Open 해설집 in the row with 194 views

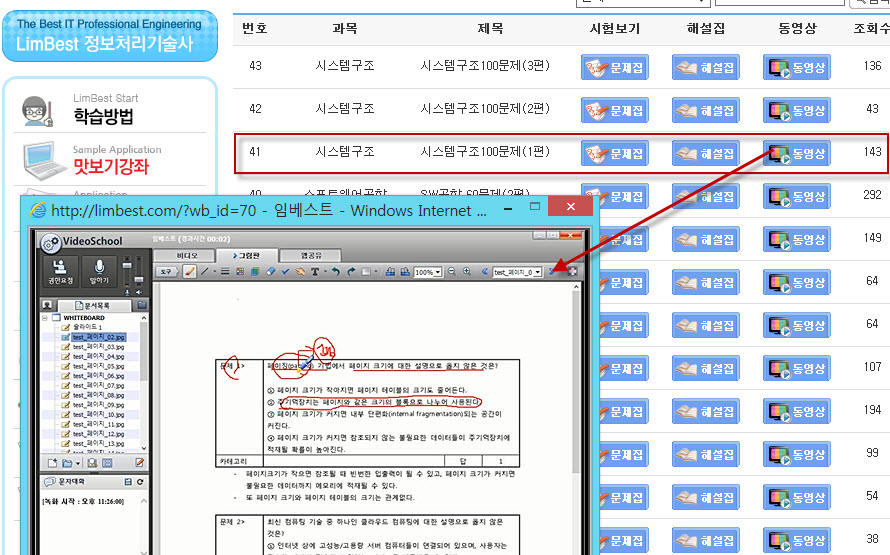click(x=706, y=412)
